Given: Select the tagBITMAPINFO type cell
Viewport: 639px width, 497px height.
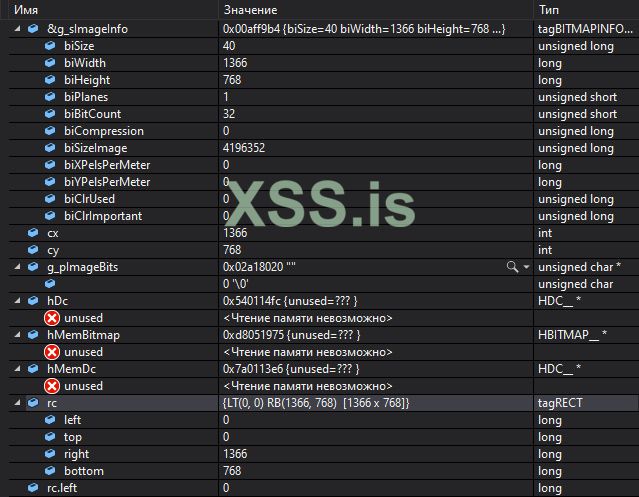Looking at the screenshot, I should point(586,29).
